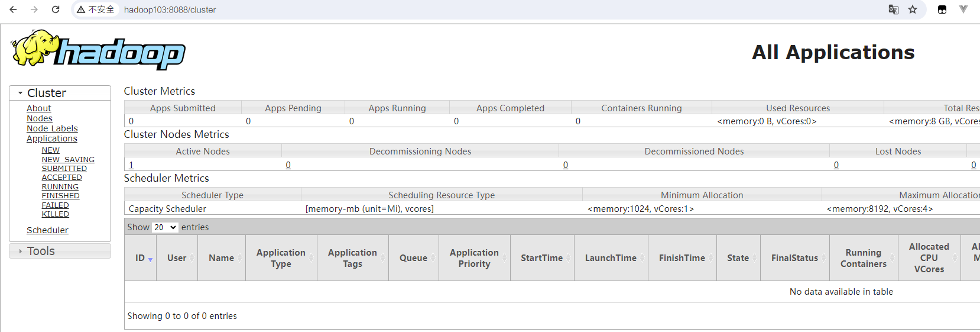Open active nodes count link
Viewport: 980px width, 332px height.
[x=131, y=165]
